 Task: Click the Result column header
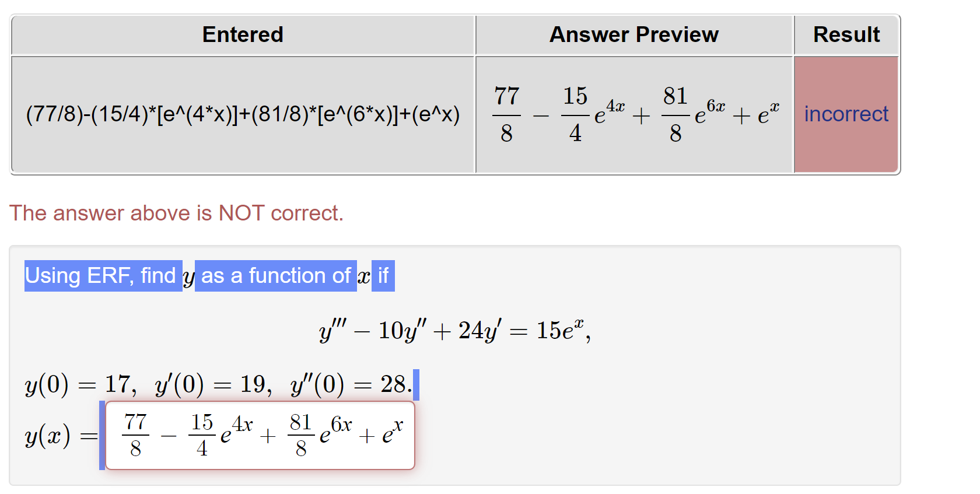pyautogui.click(x=846, y=34)
